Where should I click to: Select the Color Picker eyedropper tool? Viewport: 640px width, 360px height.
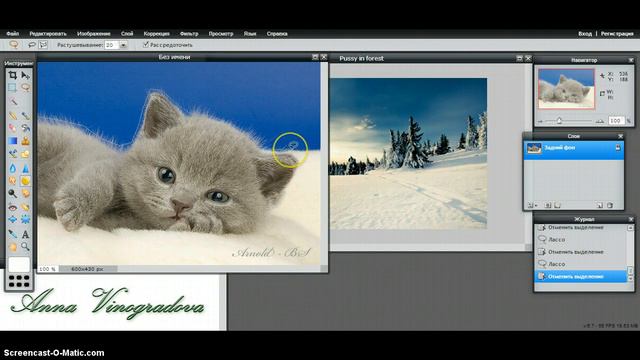click(x=13, y=234)
